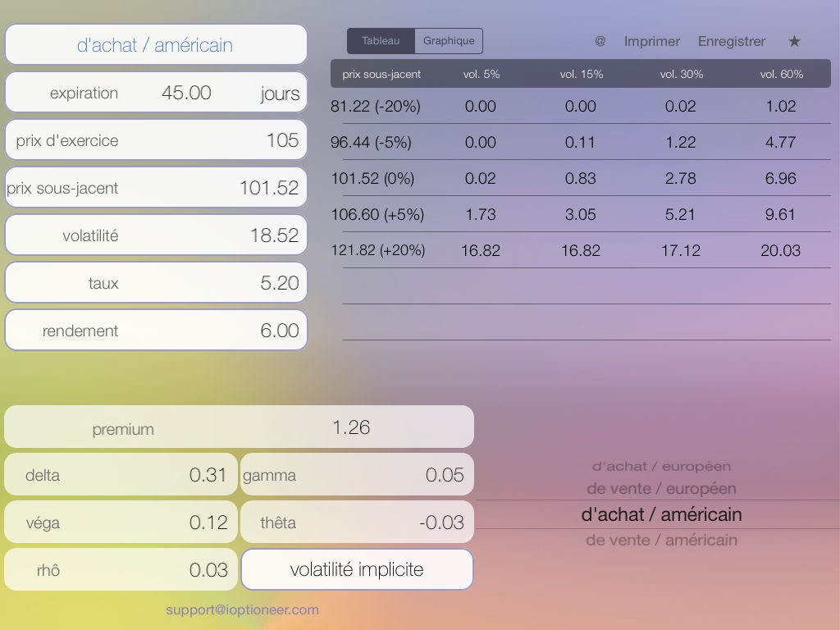Tap the 17.12 cell in the 121.82 row
Viewport: 840px width, 630px height.
pyautogui.click(x=680, y=250)
